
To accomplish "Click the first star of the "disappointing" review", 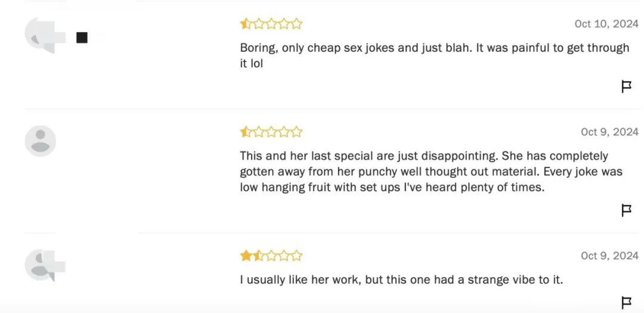I will pyautogui.click(x=246, y=132).
